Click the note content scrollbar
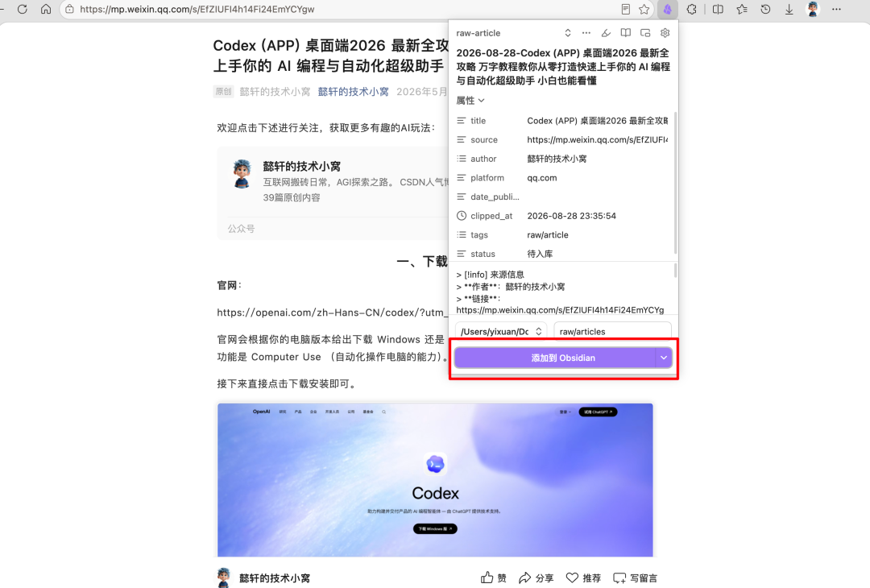The image size is (870, 588). pyautogui.click(x=675, y=271)
